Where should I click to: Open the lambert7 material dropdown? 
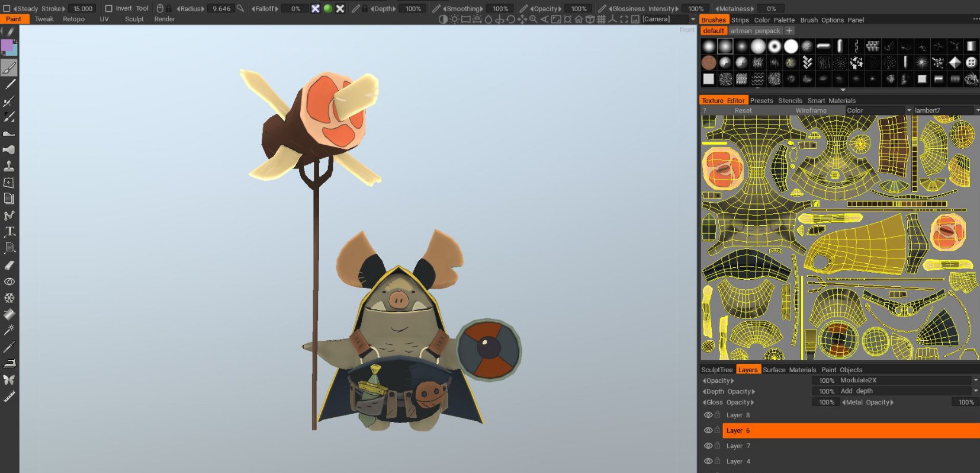click(x=977, y=110)
